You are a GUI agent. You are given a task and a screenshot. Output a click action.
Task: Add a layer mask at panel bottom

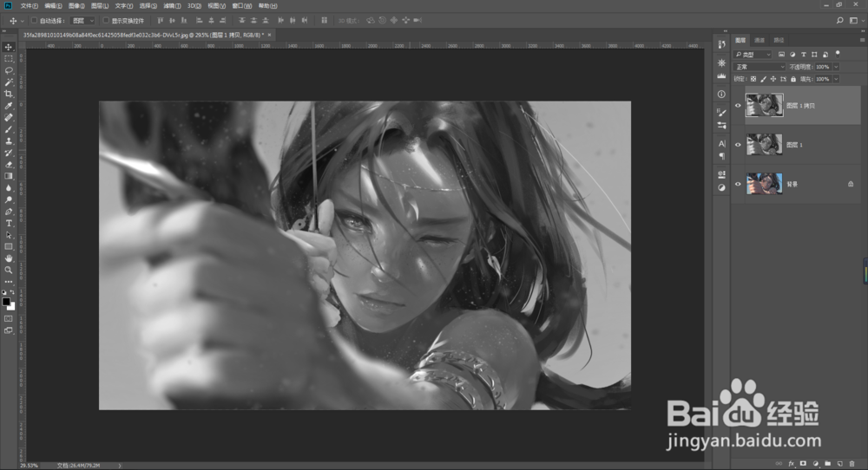point(803,463)
